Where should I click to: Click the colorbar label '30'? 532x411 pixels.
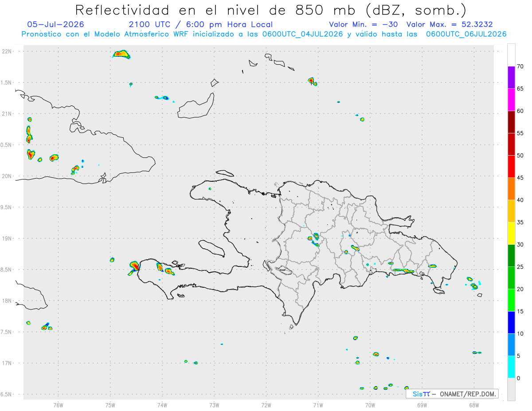point(520,245)
